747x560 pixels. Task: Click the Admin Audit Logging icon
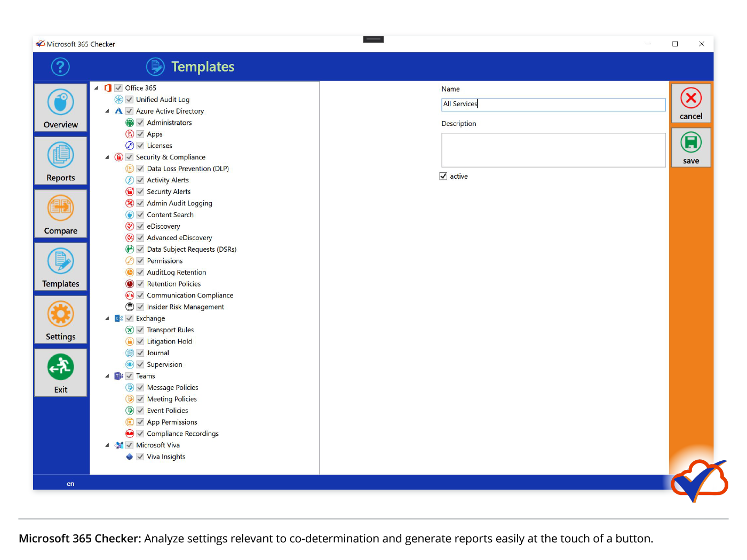click(x=130, y=203)
